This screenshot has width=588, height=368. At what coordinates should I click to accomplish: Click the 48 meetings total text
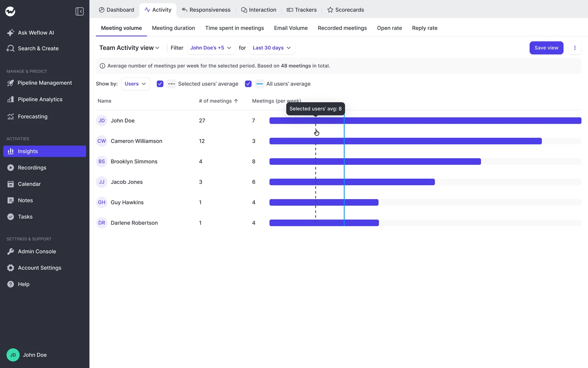coord(296,66)
